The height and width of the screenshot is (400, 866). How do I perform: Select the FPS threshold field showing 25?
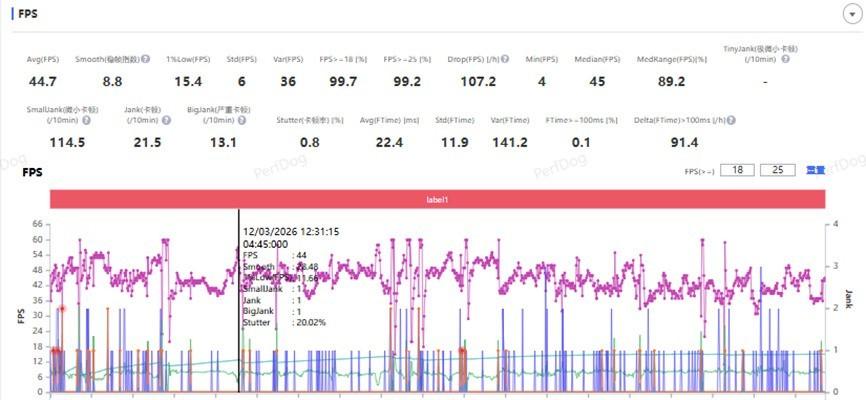point(777,170)
